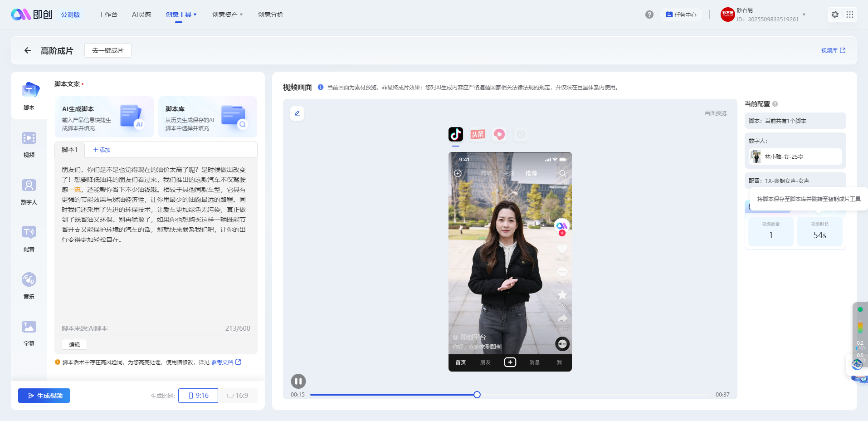868x421 pixels.
Task: Click the 生成视频 button
Action: tap(44, 395)
